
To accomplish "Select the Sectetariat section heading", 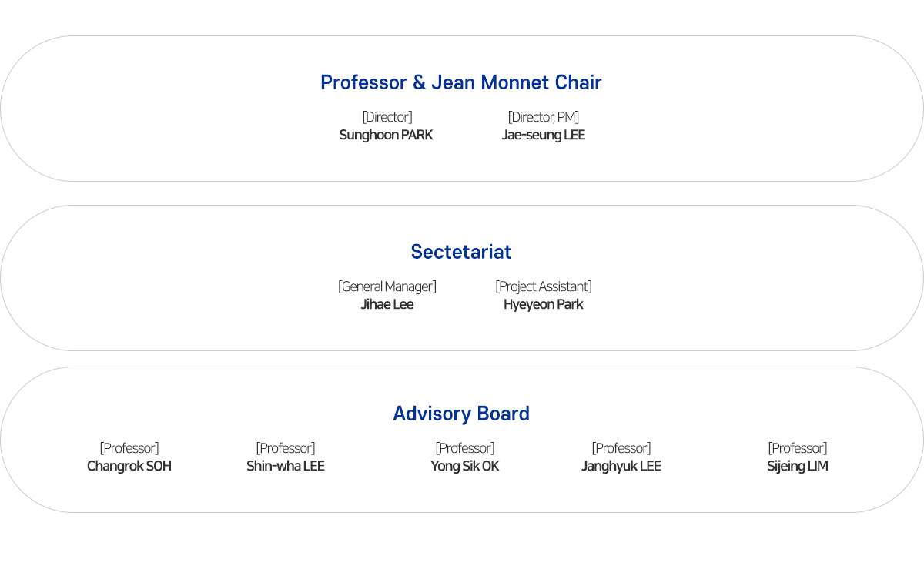I will click(x=460, y=252).
